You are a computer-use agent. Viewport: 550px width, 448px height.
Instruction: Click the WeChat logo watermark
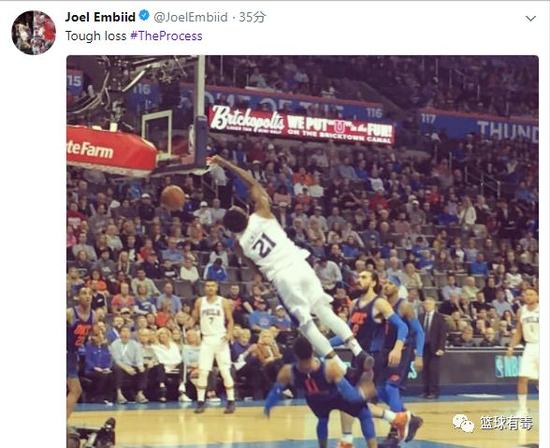tap(463, 423)
